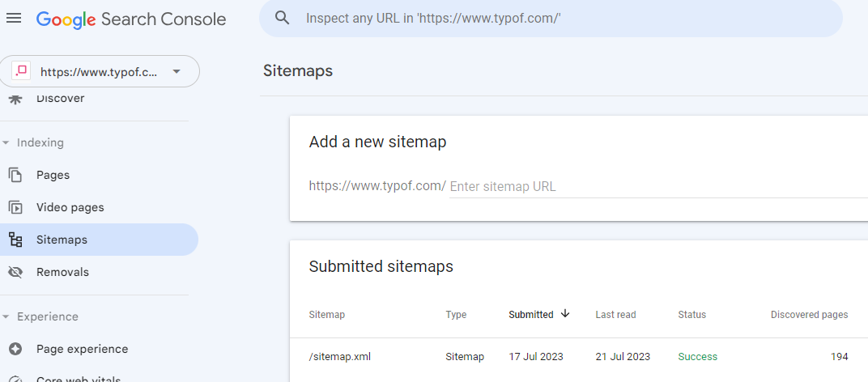Click the typof.com property favicon icon
The image size is (868, 382).
point(21,71)
